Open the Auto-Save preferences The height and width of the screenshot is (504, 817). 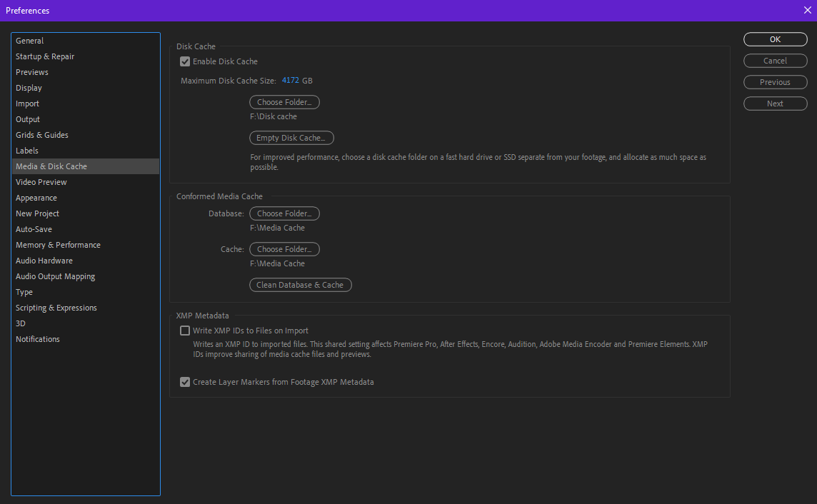[34, 228]
